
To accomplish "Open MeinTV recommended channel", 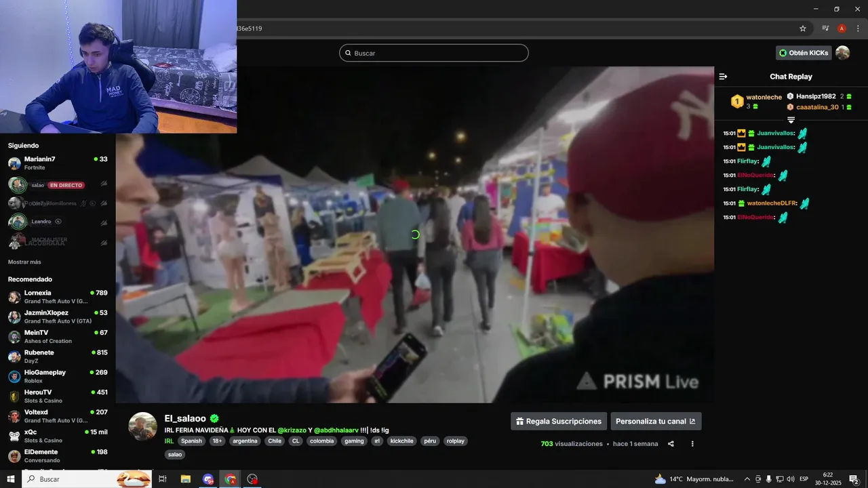I will (x=58, y=337).
